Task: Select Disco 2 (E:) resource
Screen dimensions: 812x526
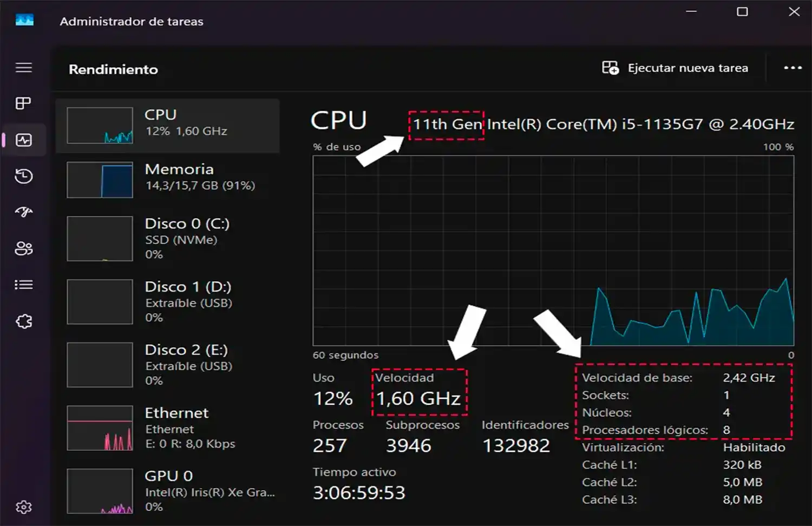Action: tap(168, 365)
